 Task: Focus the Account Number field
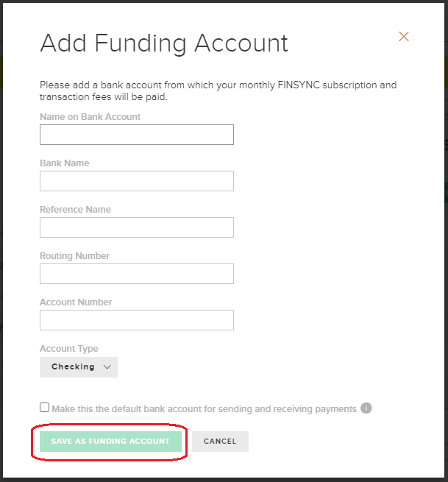coord(137,320)
